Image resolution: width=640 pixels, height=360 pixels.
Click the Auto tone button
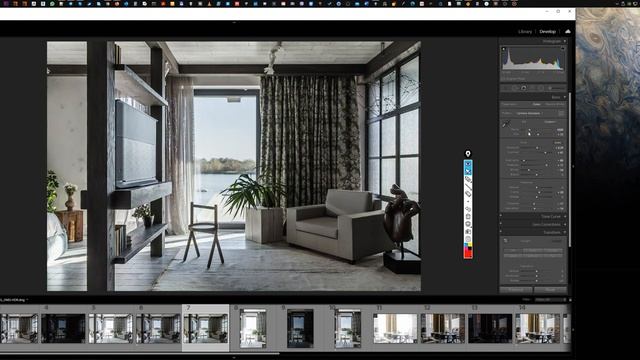click(558, 142)
